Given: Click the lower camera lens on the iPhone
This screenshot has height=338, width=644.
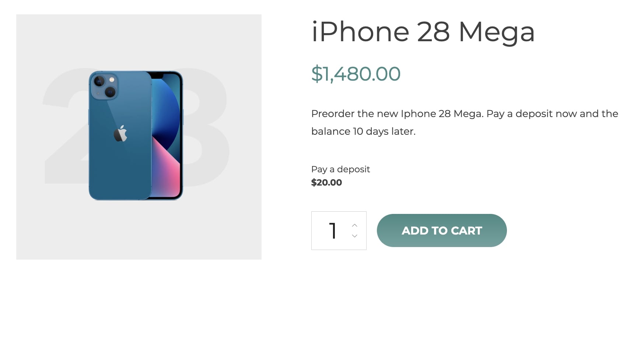Looking at the screenshot, I should tap(110, 92).
